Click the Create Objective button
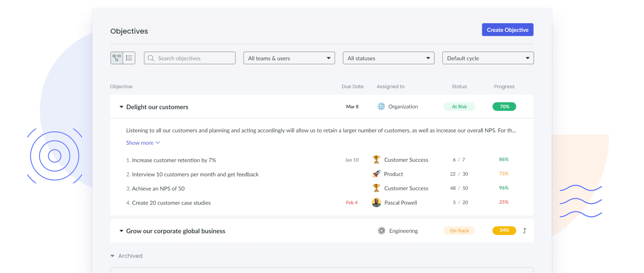 point(508,30)
